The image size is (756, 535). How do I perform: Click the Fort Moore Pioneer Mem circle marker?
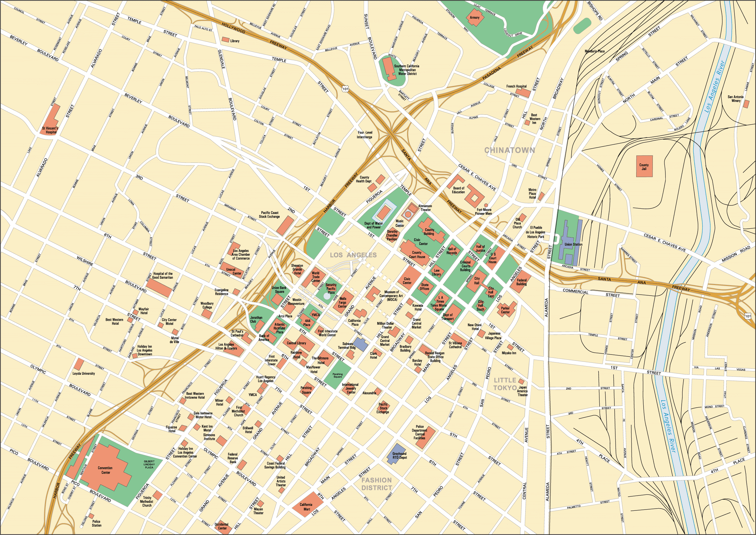point(486,205)
